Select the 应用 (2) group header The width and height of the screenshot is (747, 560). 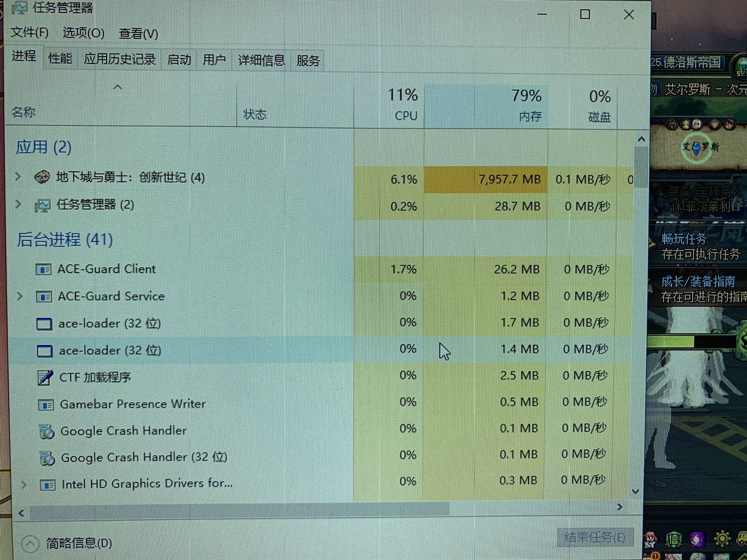click(43, 147)
